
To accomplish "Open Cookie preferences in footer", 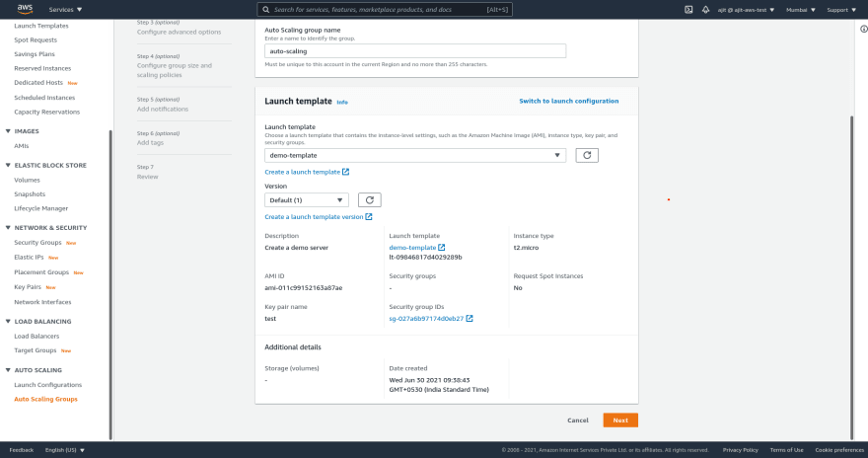I will point(839,450).
